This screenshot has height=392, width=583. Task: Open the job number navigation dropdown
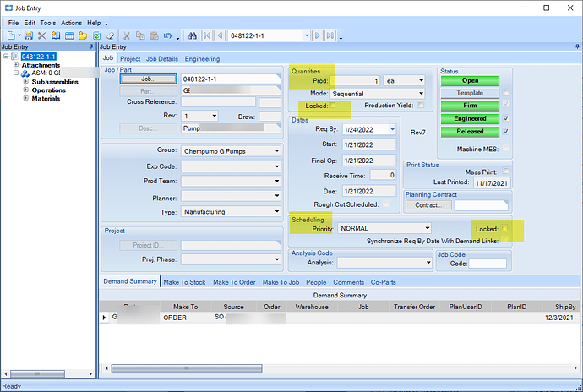[x=307, y=35]
